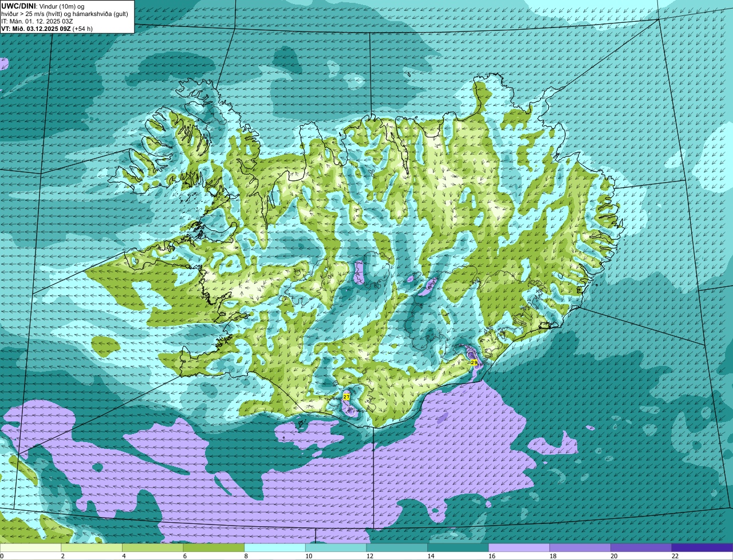Screen dimensions: 733x560
Task: Click the legend scale value "14"
Action: (431, 556)
